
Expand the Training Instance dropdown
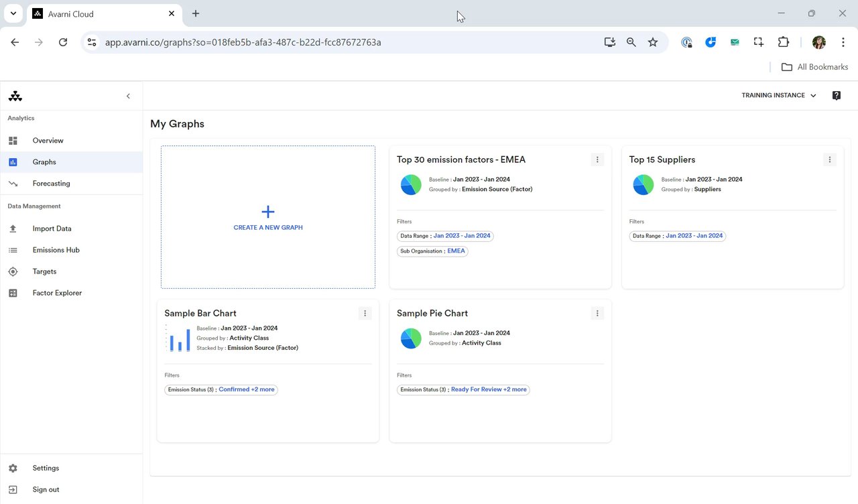[x=778, y=96]
